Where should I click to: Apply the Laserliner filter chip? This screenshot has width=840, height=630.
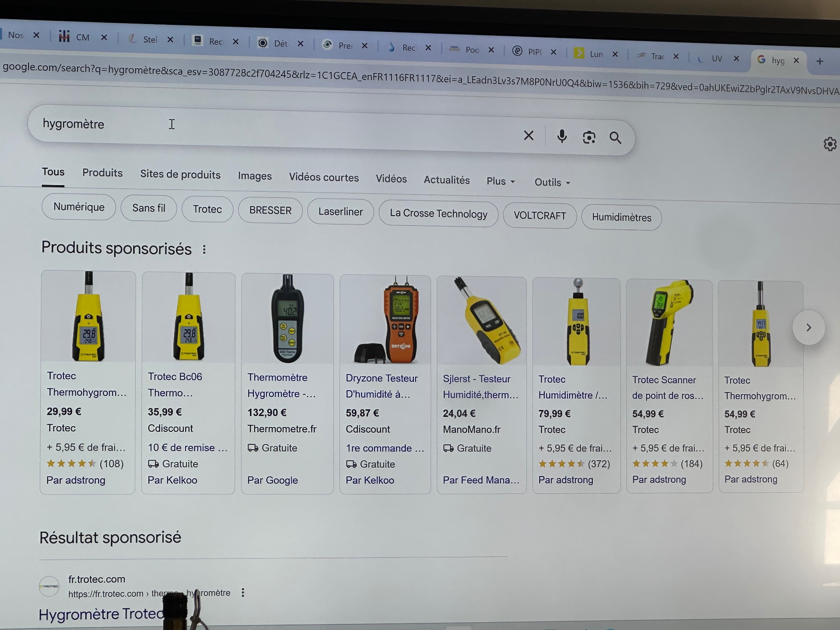340,212
